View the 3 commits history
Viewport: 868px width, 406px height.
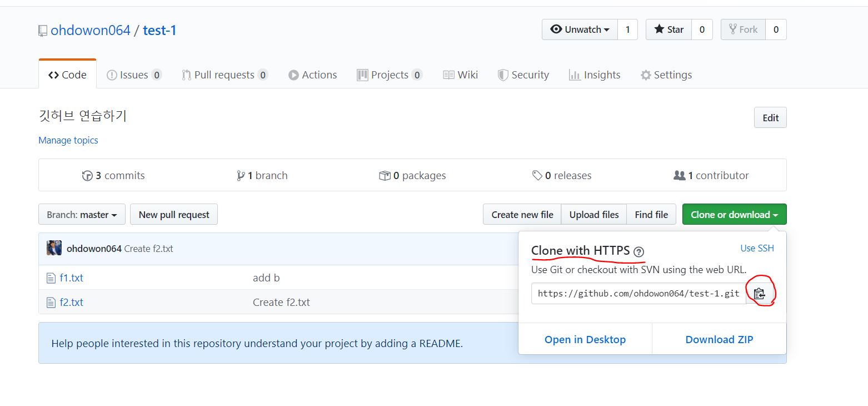[x=113, y=175]
